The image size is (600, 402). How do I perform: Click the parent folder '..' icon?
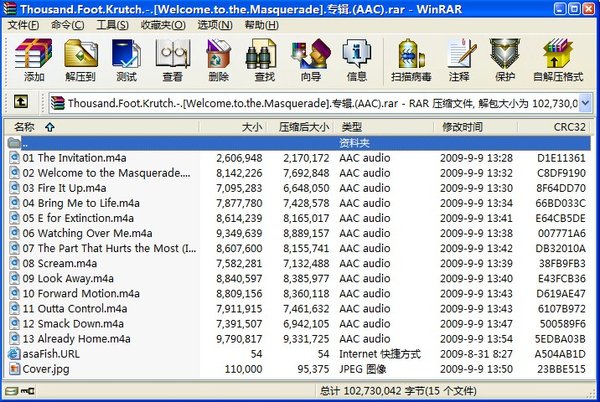tap(14, 143)
